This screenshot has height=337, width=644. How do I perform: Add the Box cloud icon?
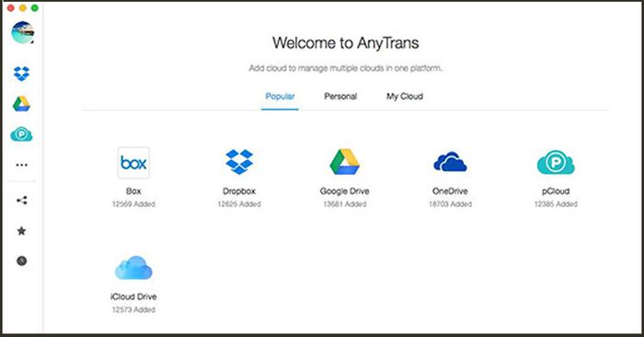point(133,163)
